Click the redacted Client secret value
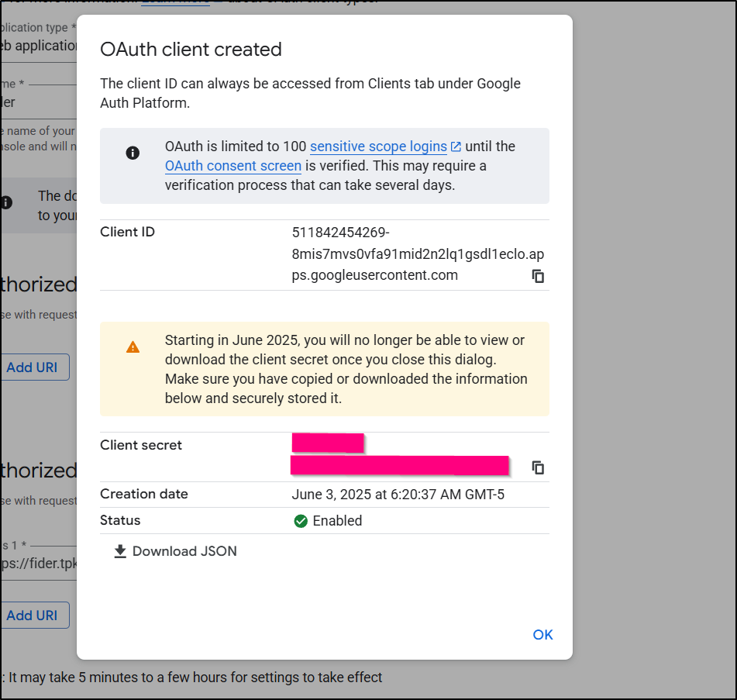737x700 pixels. point(400,454)
